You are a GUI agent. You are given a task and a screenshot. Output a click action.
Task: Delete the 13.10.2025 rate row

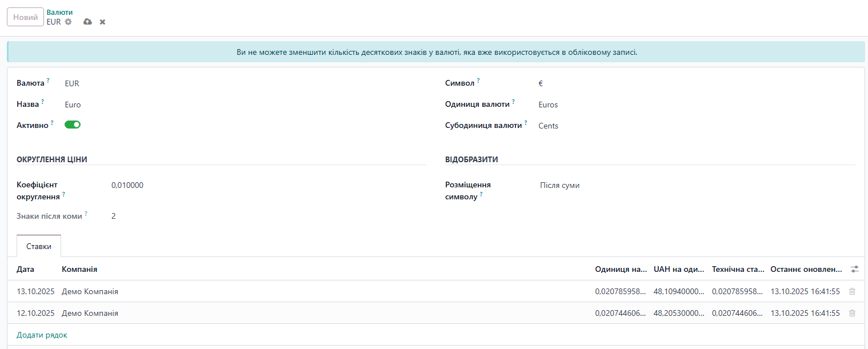(852, 291)
